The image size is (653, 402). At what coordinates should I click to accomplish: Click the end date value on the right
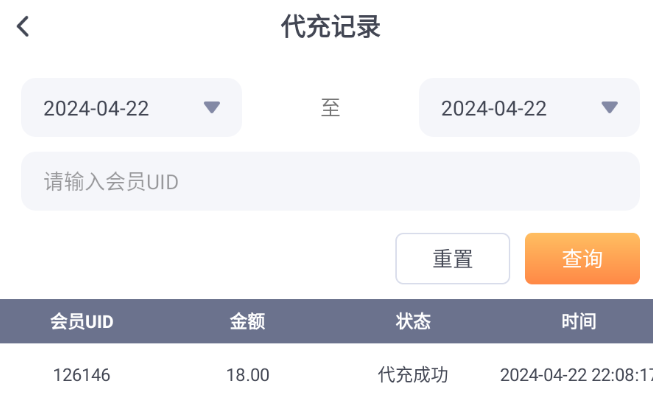[494, 109]
